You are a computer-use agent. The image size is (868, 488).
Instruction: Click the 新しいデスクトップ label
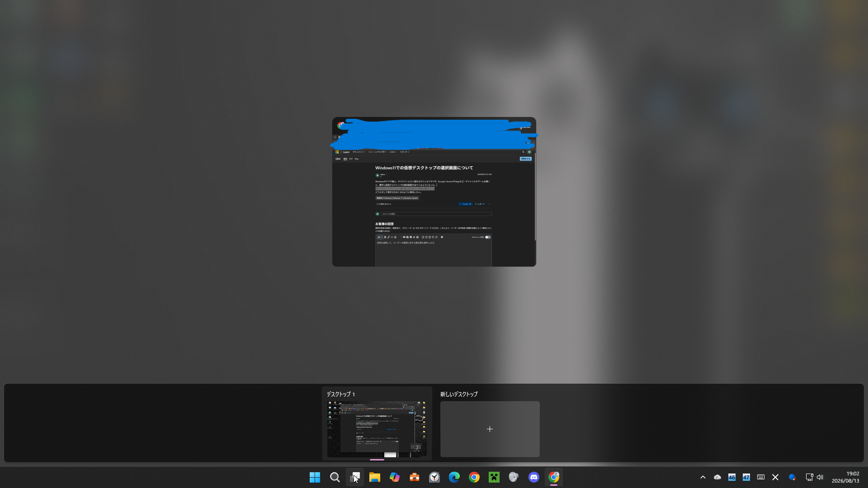459,394
